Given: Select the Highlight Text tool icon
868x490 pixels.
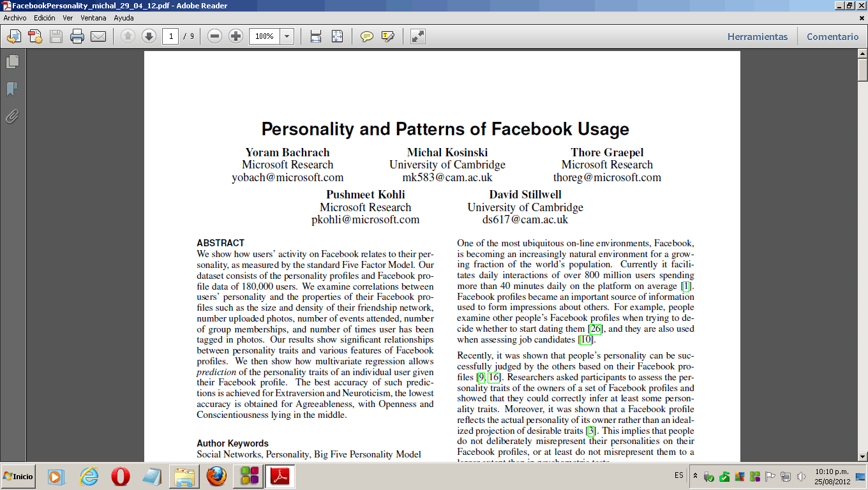Looking at the screenshot, I should [x=388, y=36].
